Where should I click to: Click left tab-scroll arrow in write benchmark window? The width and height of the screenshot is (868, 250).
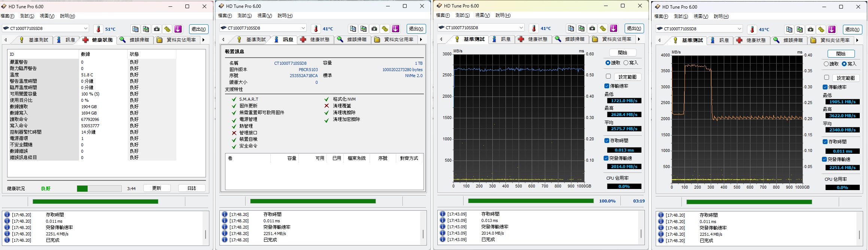pyautogui.click(x=659, y=40)
